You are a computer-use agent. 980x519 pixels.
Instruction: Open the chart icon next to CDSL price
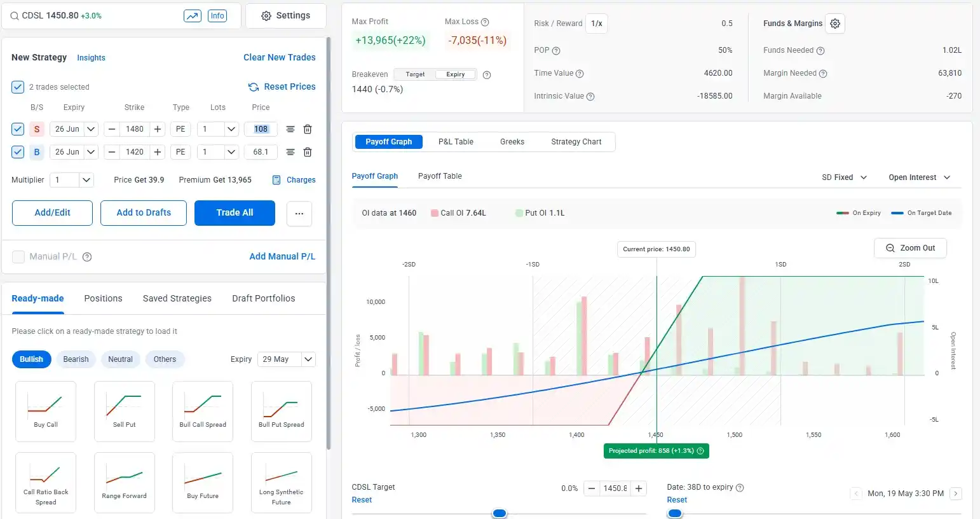pos(193,16)
